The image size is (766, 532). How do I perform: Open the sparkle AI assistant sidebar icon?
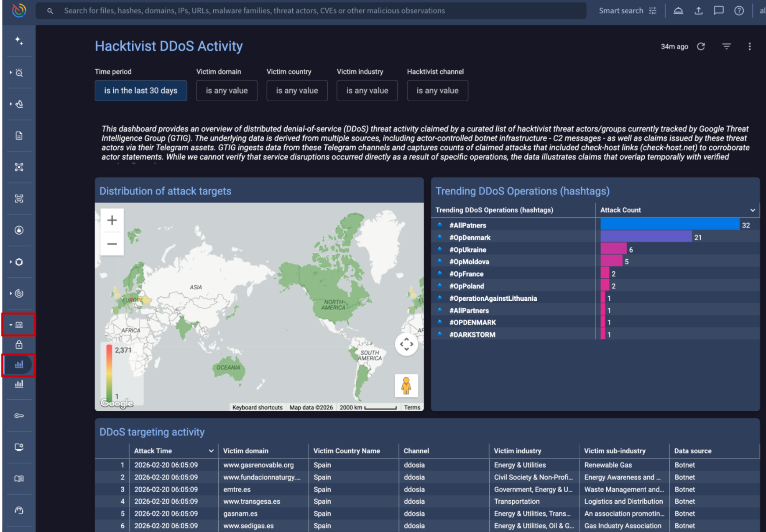19,41
